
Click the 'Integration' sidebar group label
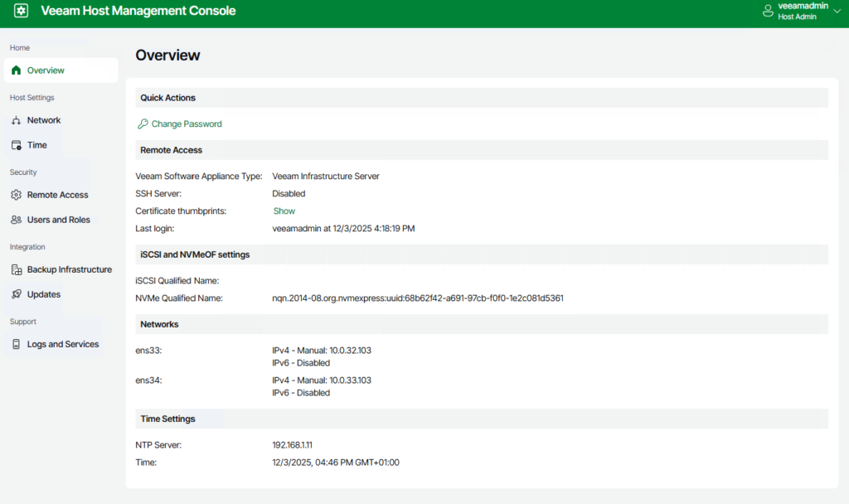pos(27,247)
